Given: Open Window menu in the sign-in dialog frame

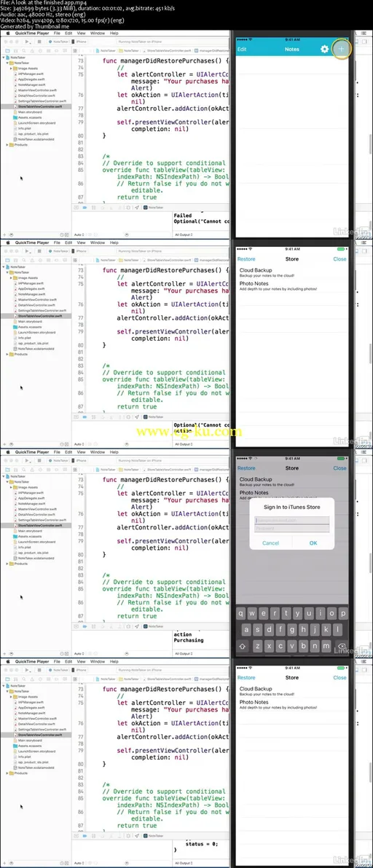Looking at the screenshot, I should [98, 451].
